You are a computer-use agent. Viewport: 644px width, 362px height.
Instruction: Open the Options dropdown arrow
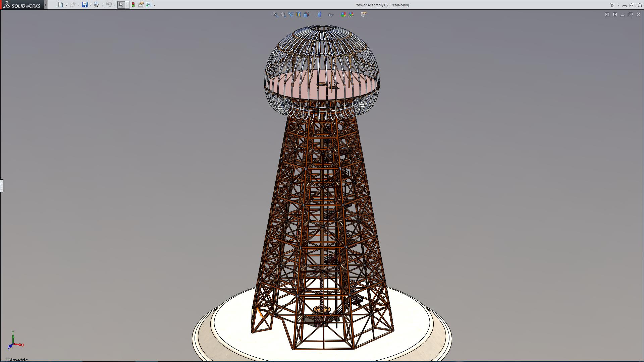click(x=154, y=5)
